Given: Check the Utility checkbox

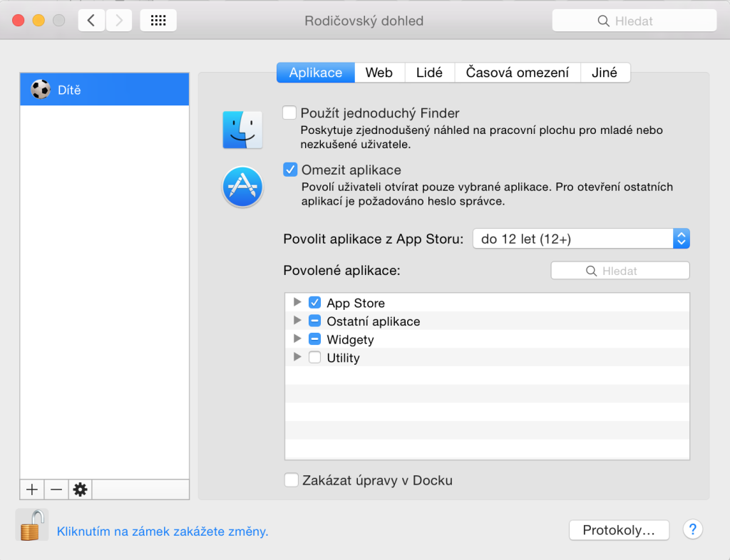Looking at the screenshot, I should click(x=314, y=357).
